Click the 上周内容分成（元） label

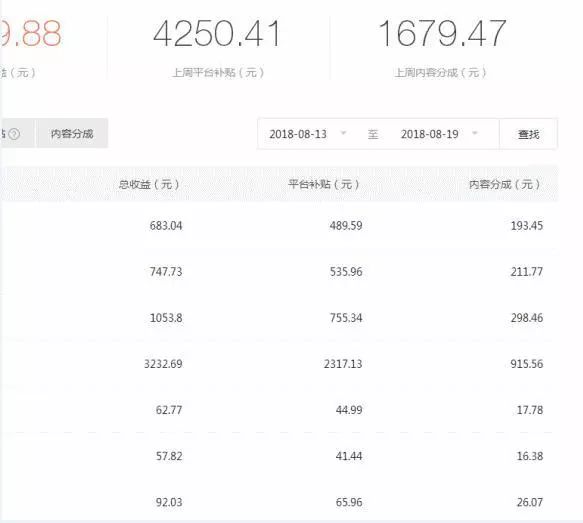(440, 72)
